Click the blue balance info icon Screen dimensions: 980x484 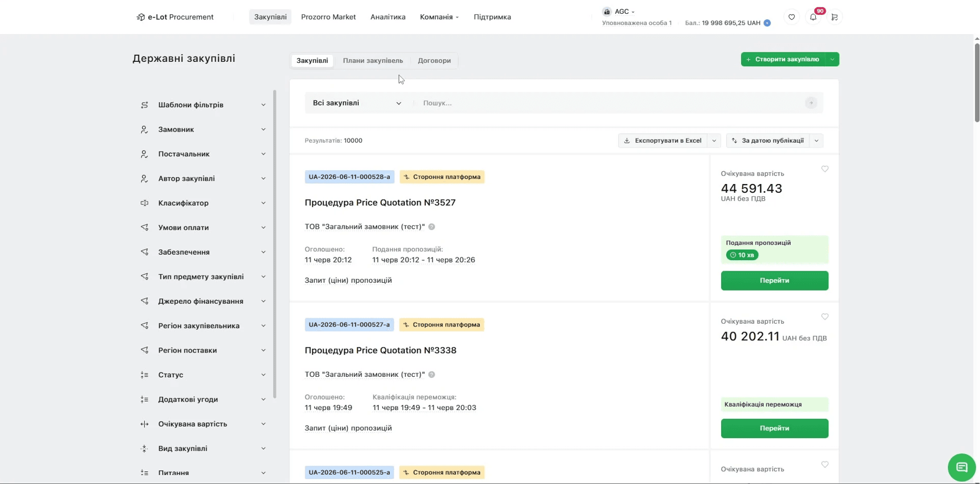click(x=767, y=23)
